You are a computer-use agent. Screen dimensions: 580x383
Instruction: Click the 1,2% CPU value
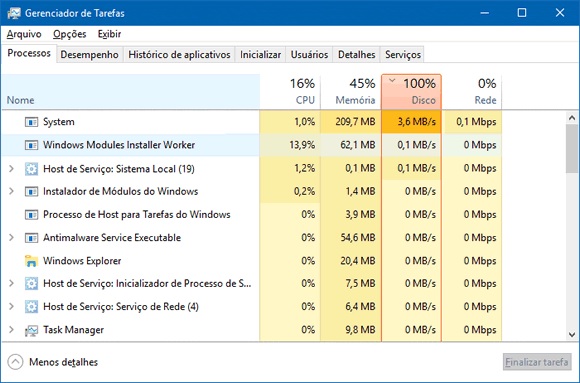[x=305, y=168]
